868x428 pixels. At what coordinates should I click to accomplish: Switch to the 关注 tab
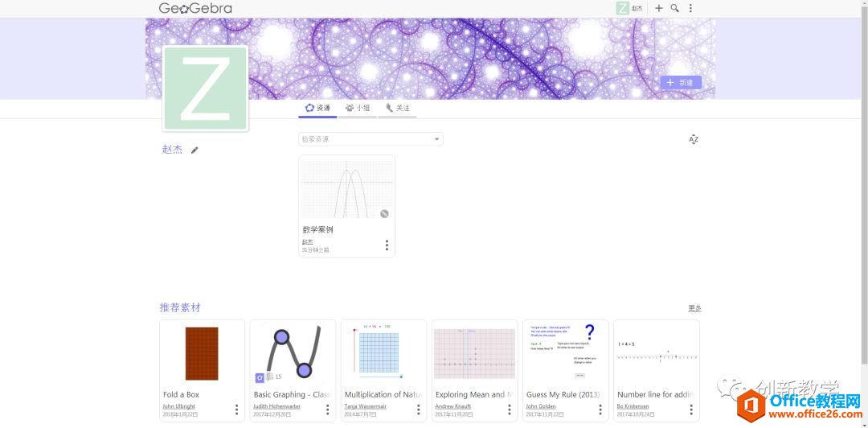pos(397,108)
